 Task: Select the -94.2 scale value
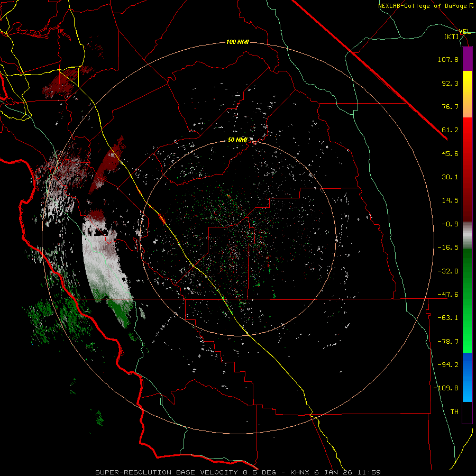pos(448,365)
